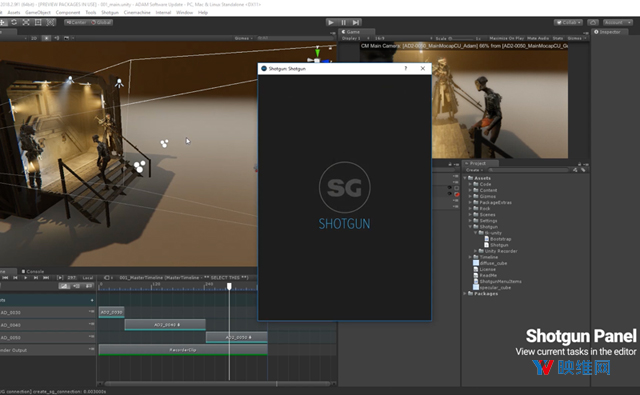Toggle timeline edit mode mix icon

pyautogui.click(x=64, y=286)
